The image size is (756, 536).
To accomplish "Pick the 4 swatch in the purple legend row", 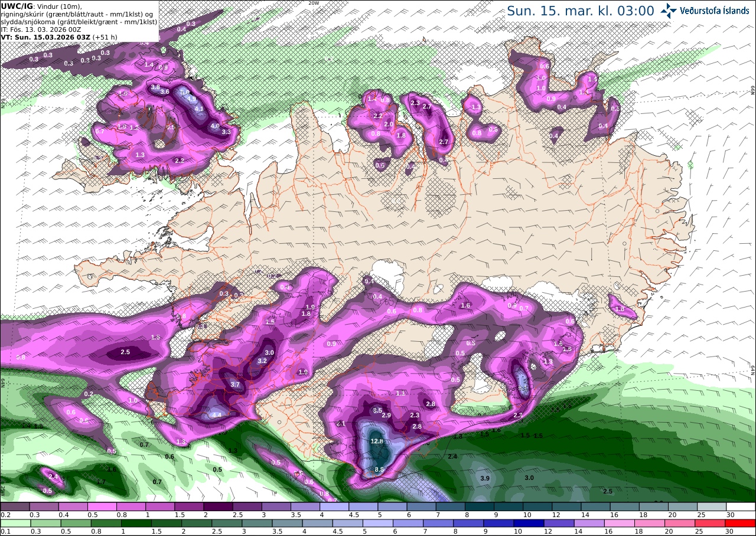I will pos(334,506).
